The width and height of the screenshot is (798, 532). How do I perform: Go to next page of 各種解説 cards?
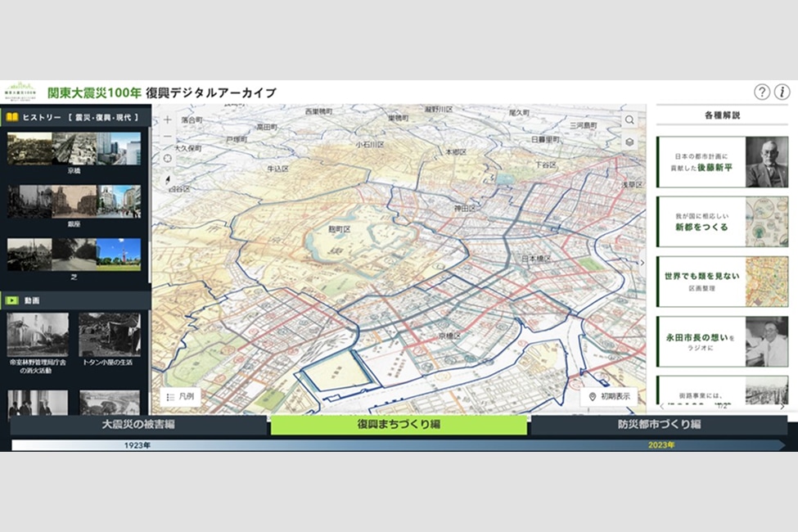click(x=782, y=406)
